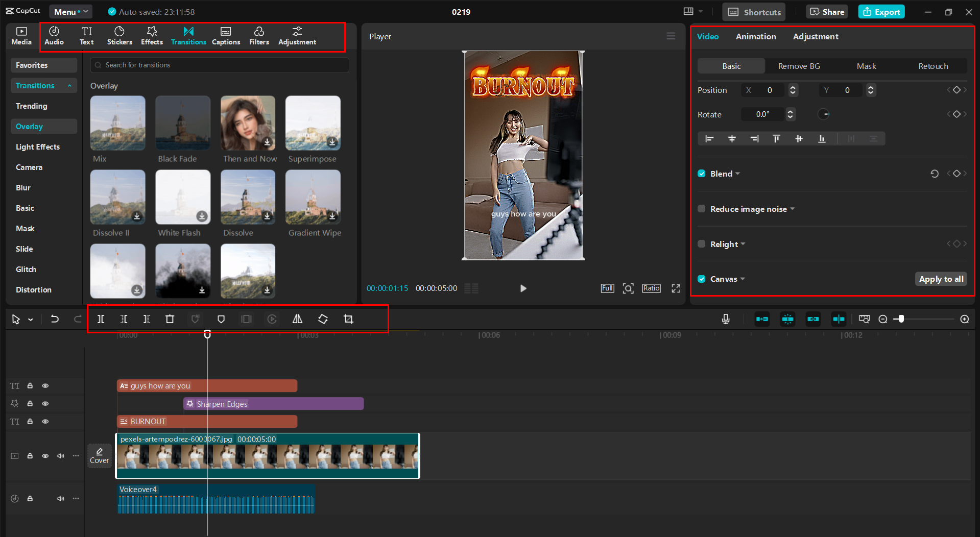The width and height of the screenshot is (980, 537).
Task: Click the Apply to all button
Action: [x=941, y=279]
